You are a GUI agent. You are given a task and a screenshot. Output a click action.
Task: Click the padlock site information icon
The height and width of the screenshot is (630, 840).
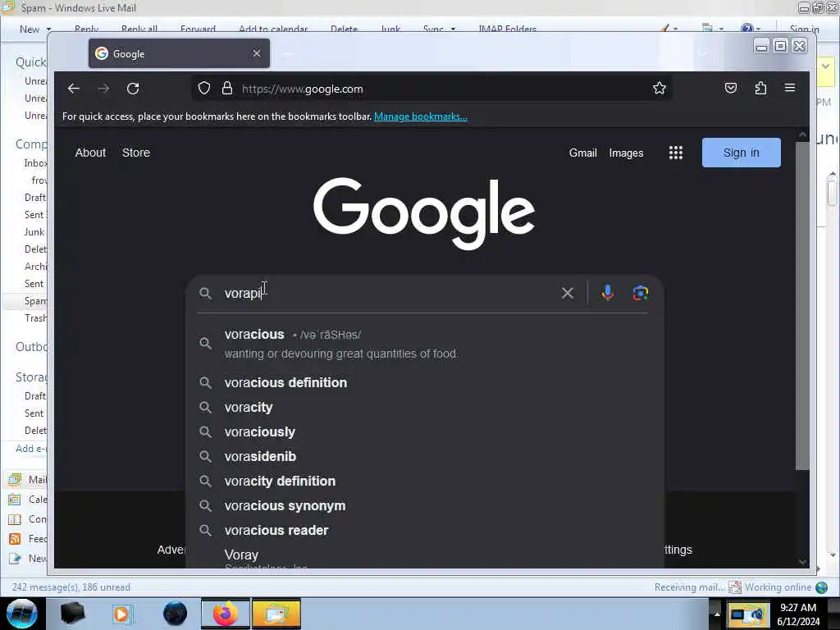[227, 89]
